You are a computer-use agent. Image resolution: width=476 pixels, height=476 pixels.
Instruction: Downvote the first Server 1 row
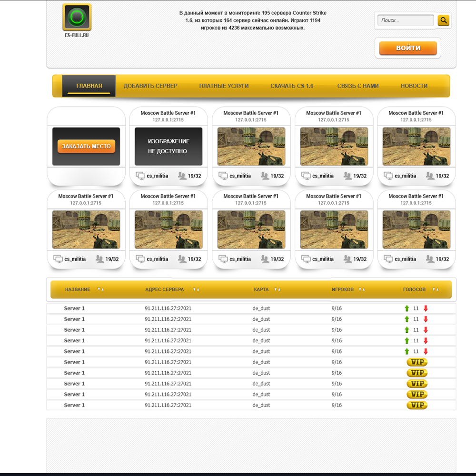coord(426,308)
